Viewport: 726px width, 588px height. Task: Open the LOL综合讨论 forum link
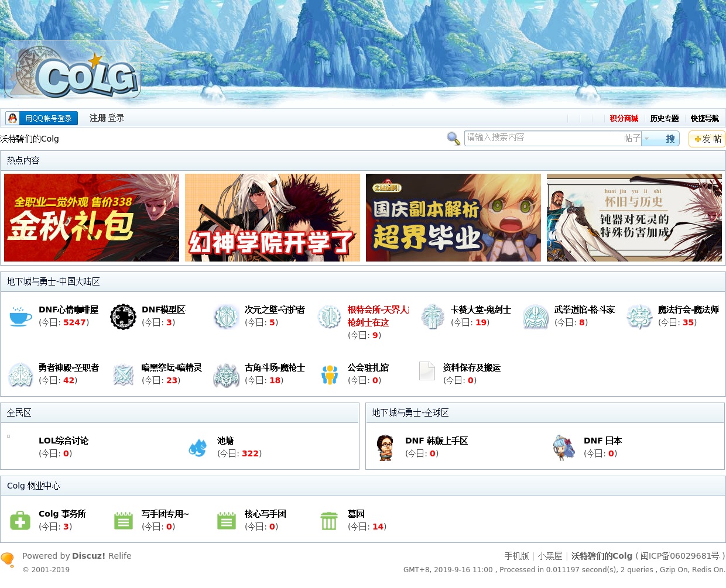tap(64, 441)
